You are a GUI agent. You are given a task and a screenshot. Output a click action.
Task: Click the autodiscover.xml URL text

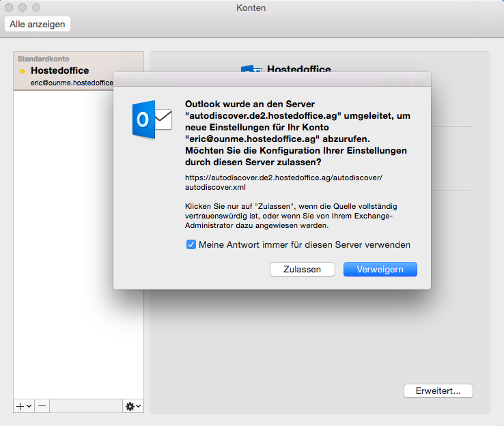pos(283,182)
